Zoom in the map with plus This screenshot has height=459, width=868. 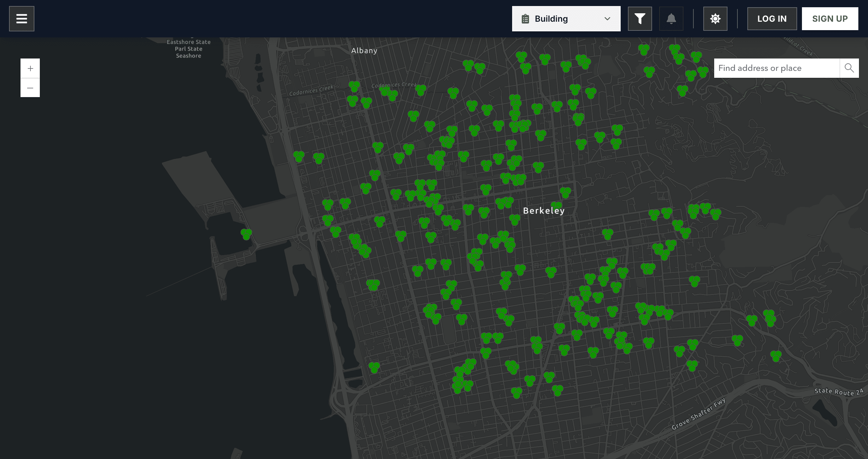30,68
